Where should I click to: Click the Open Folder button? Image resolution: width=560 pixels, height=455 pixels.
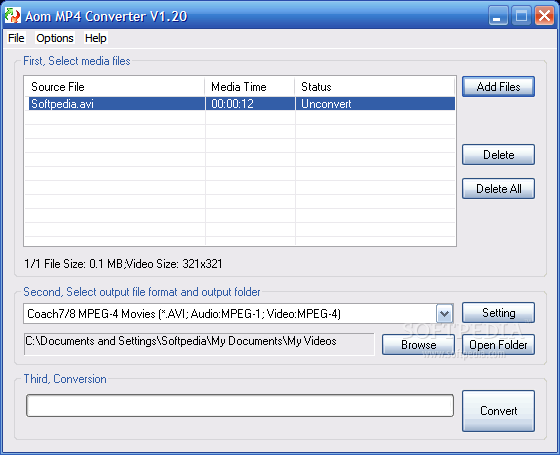[498, 345]
